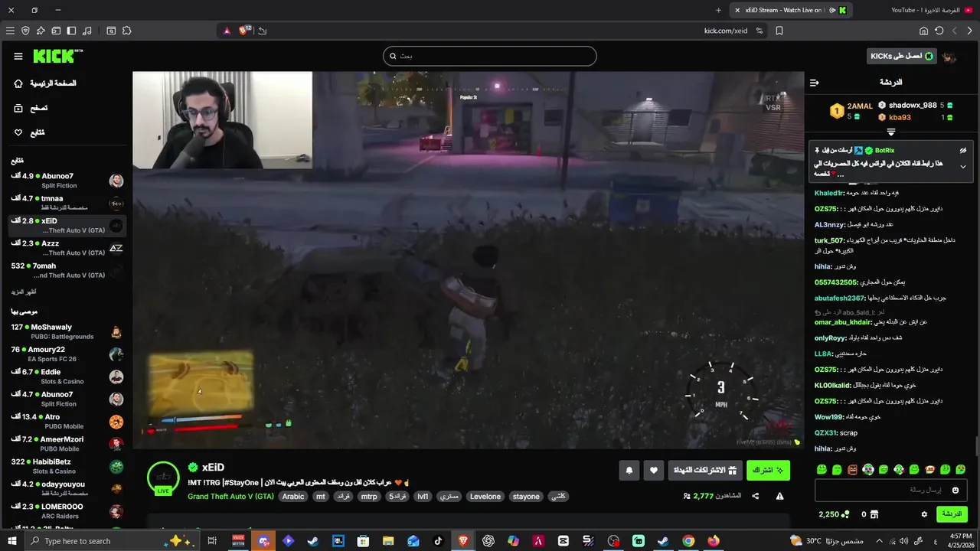Select the Arabic language tag

[293, 497]
